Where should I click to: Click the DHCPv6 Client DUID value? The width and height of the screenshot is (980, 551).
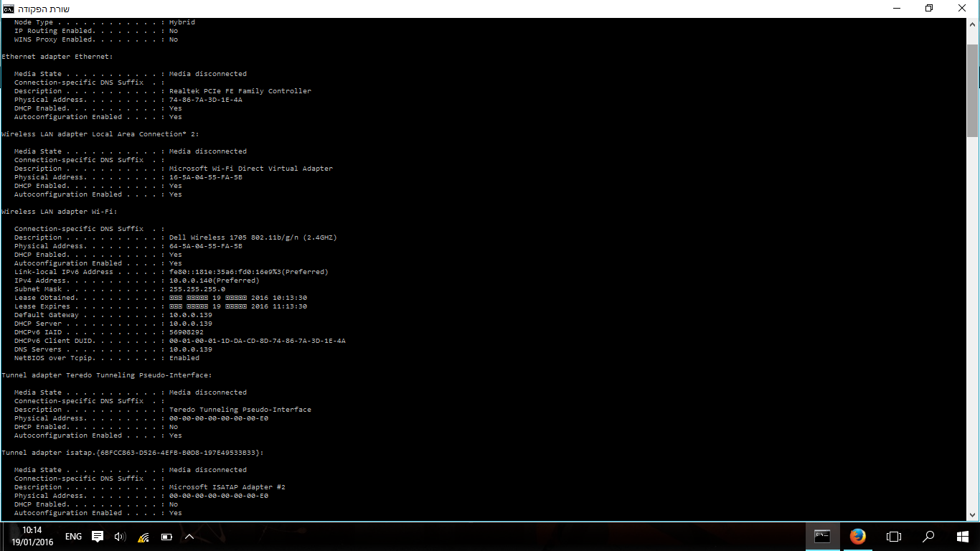[x=258, y=341]
